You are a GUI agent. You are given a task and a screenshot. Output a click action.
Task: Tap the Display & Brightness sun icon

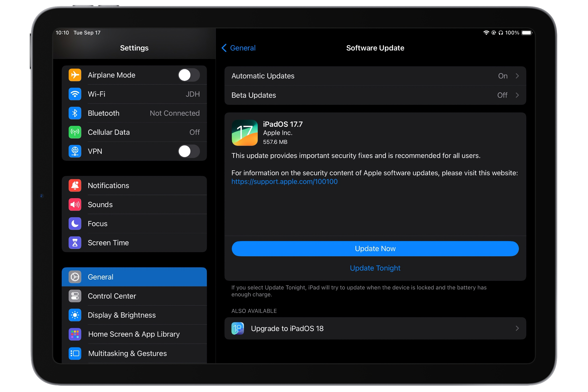(75, 315)
